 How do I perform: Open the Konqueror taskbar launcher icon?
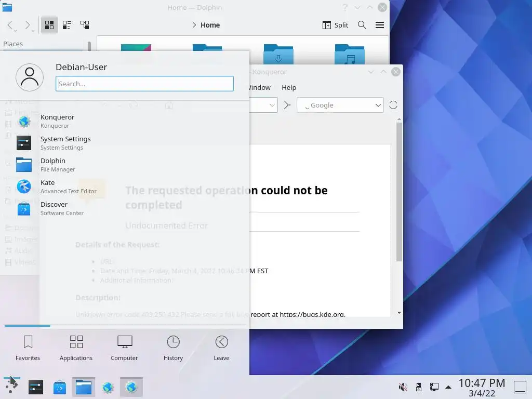(108, 387)
